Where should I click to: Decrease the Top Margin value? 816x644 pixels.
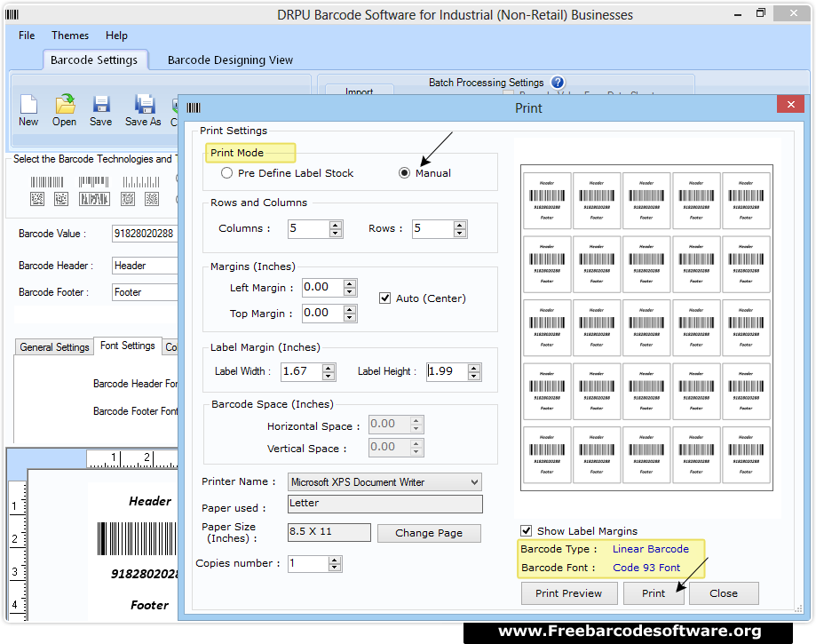(x=350, y=317)
